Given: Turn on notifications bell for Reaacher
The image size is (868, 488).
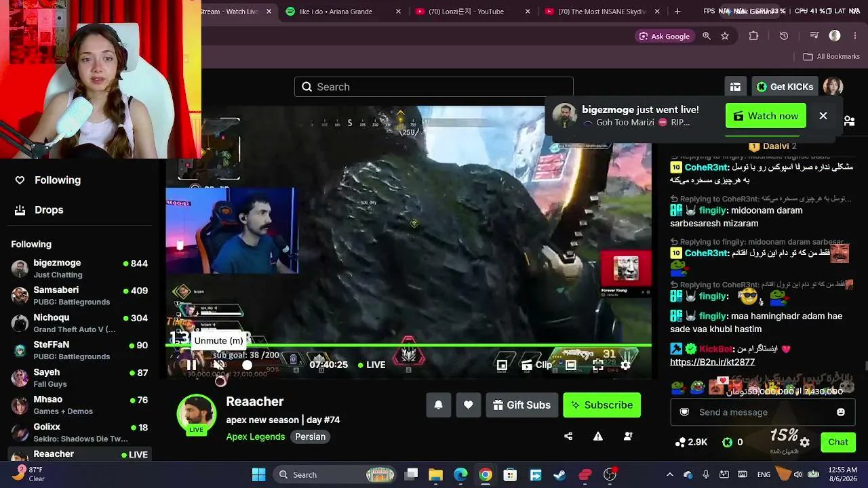Looking at the screenshot, I should point(439,405).
